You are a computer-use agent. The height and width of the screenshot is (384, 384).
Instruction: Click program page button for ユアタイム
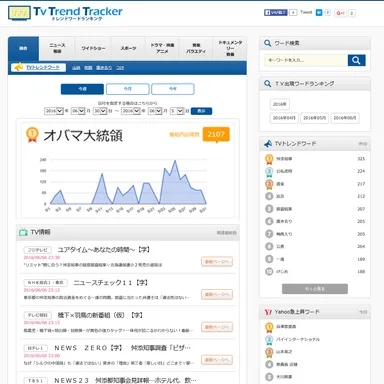[217, 262]
